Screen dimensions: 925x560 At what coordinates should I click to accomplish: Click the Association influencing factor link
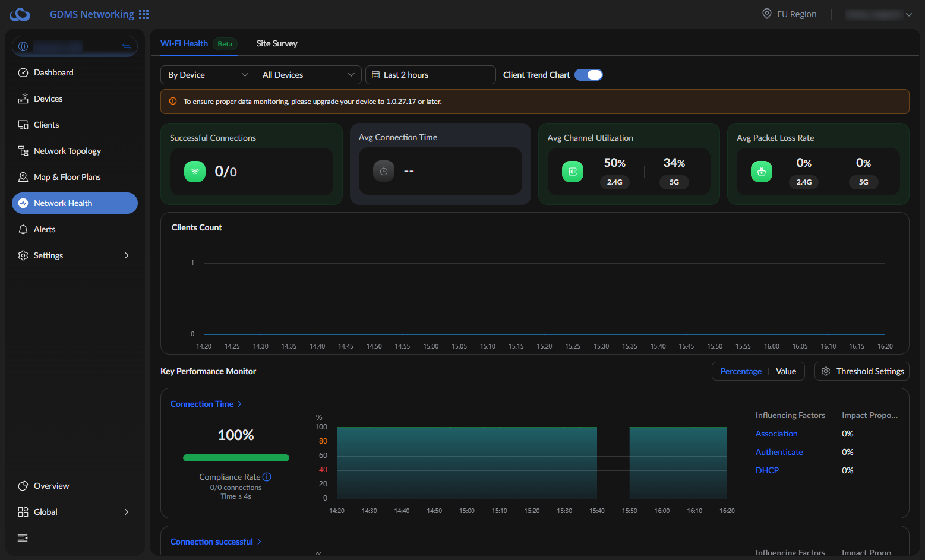[776, 434]
